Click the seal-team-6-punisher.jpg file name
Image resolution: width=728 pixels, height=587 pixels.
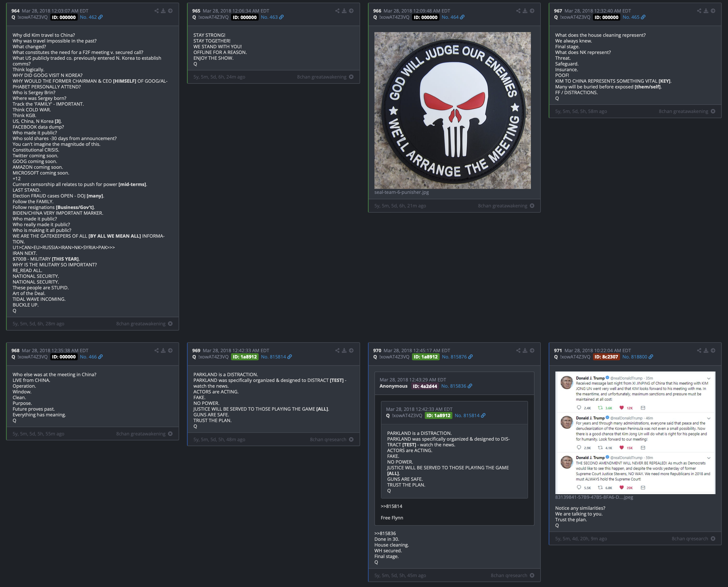402,192
